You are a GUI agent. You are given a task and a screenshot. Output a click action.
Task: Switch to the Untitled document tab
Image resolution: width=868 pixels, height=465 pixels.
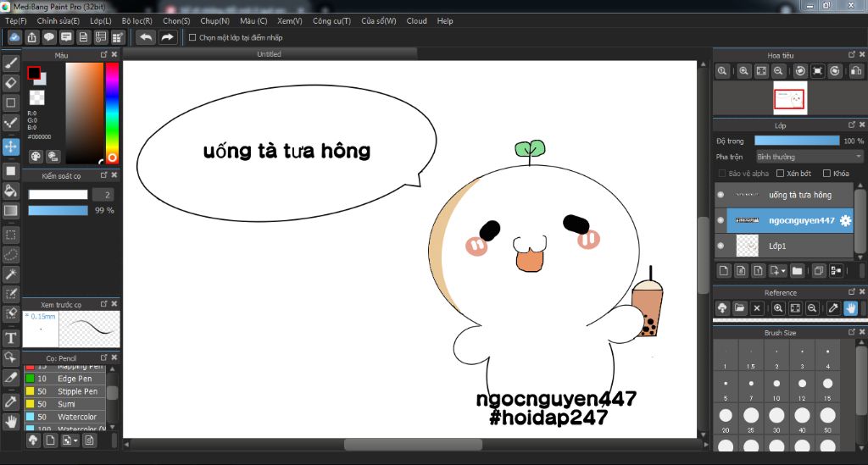269,54
